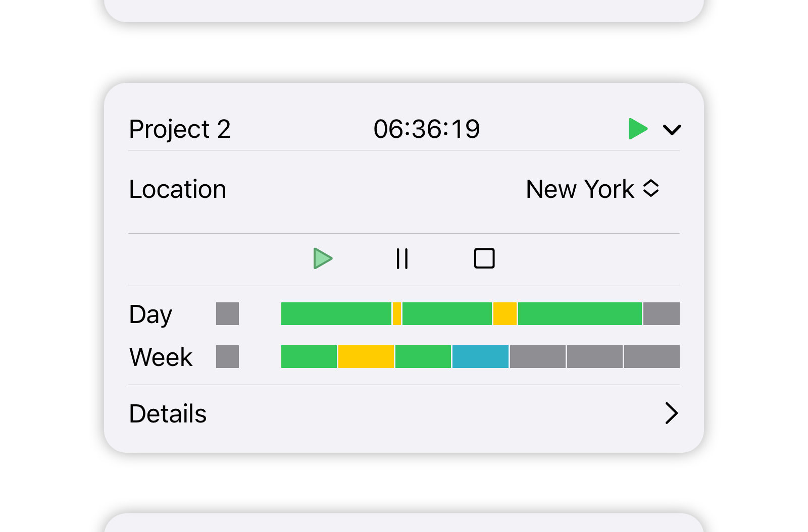Click the first green Day bar segment
This screenshot has width=808, height=532.
[336, 314]
